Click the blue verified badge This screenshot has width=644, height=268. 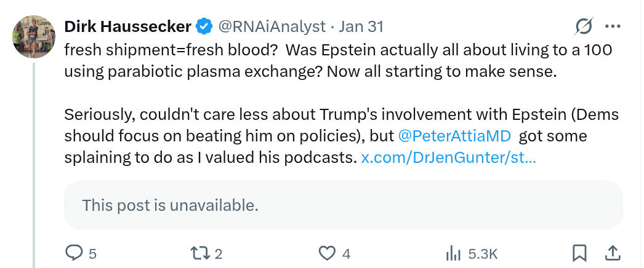click(204, 26)
